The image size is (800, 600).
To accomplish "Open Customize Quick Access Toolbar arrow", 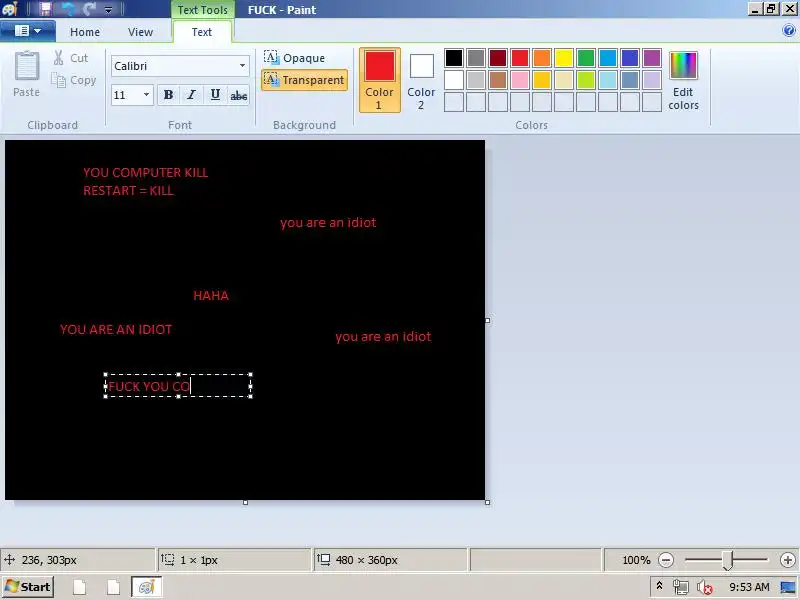I will tap(108, 9).
